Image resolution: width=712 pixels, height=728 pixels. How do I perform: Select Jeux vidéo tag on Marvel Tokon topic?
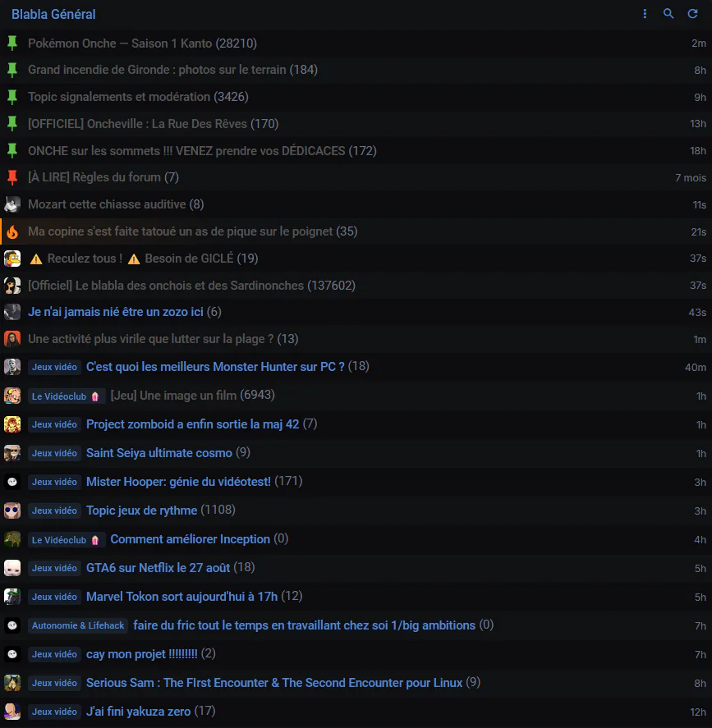click(x=54, y=597)
